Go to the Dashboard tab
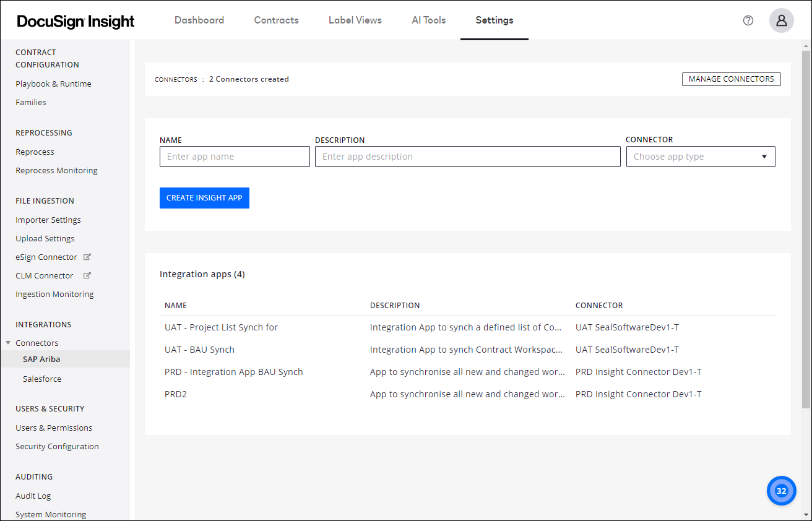Screen dimensions: 812x521 point(199,20)
